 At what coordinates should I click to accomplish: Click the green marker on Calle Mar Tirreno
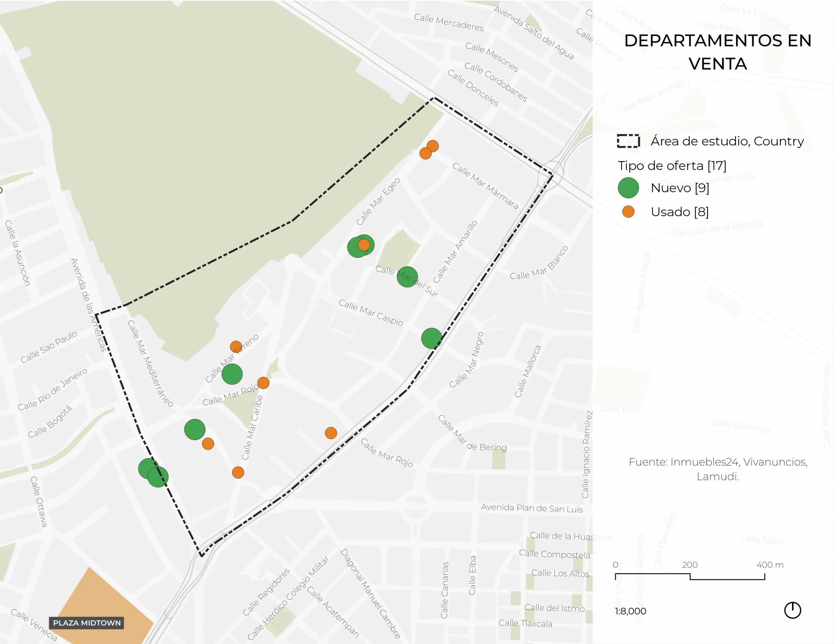click(232, 374)
